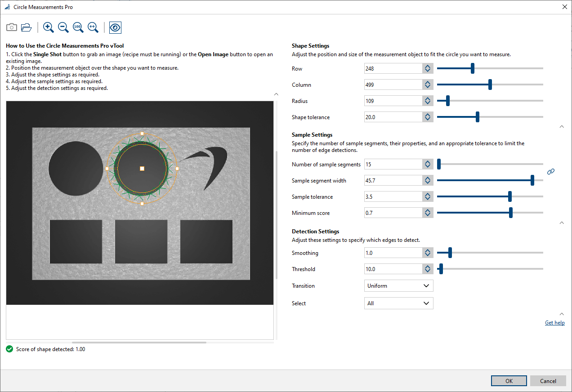
Task: Click the Number of sample segments spinner
Action: 428,165
